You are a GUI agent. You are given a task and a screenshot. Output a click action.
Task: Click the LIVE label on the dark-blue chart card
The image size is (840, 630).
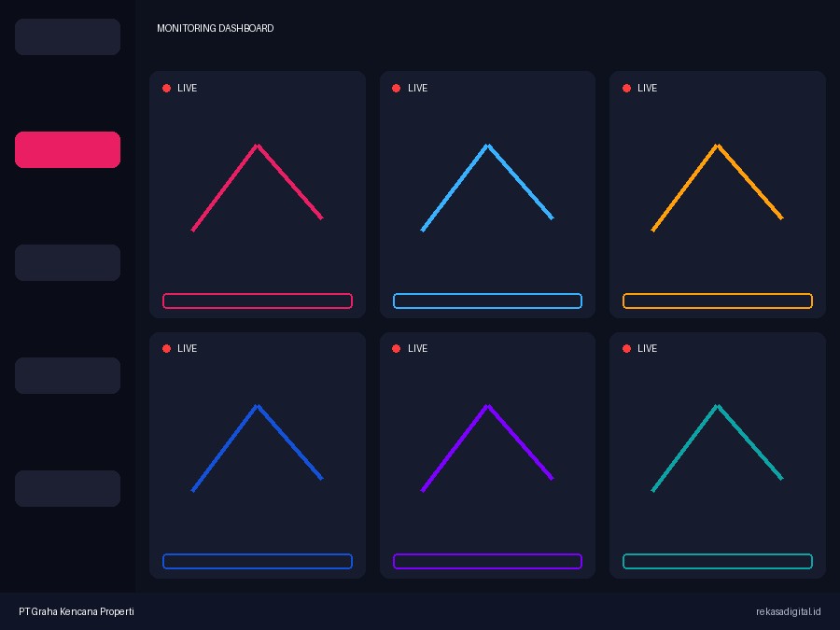[187, 349]
